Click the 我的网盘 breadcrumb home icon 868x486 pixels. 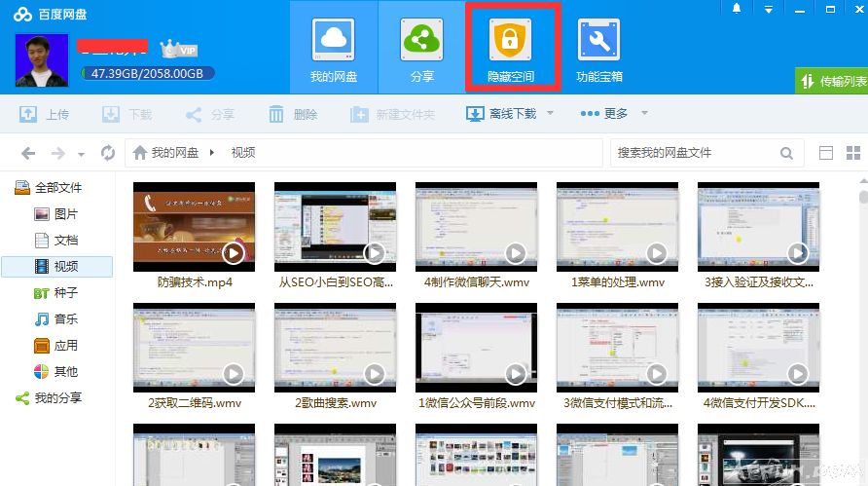(140, 152)
